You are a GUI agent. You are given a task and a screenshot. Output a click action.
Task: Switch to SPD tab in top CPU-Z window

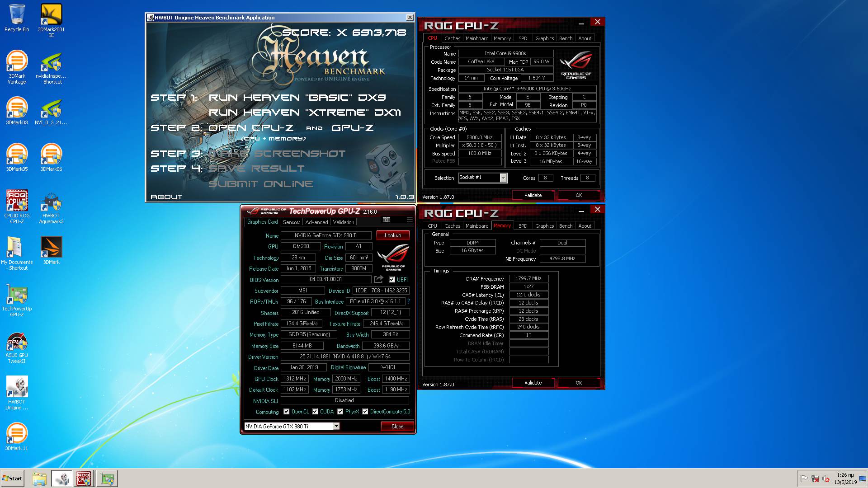(x=523, y=38)
